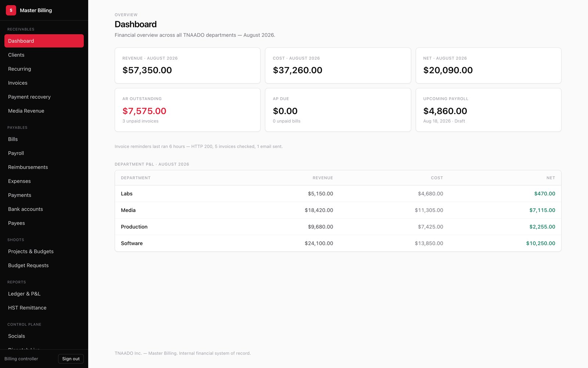This screenshot has height=368, width=588.
Task: Go to Payroll section
Action: [x=44, y=153]
